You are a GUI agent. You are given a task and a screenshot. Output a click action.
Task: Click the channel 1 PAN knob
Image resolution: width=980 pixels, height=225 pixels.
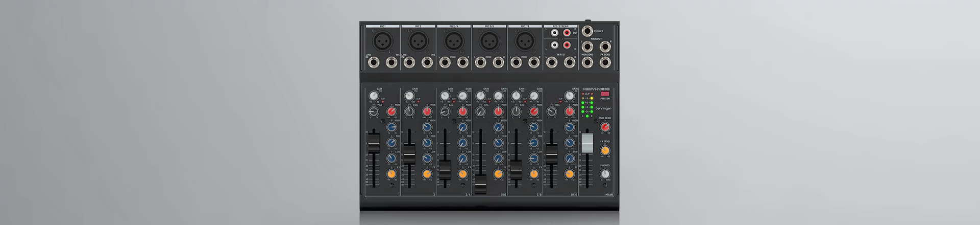pyautogui.click(x=374, y=111)
